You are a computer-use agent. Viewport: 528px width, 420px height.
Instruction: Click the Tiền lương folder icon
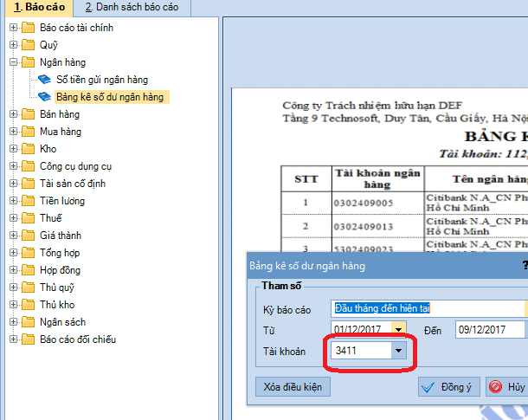click(x=28, y=201)
